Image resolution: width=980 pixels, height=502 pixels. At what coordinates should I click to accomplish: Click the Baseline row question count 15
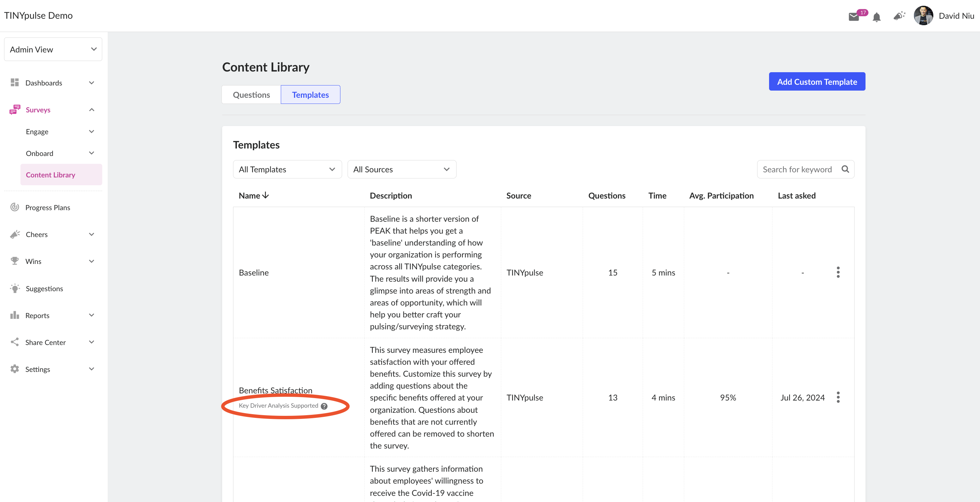coord(613,273)
